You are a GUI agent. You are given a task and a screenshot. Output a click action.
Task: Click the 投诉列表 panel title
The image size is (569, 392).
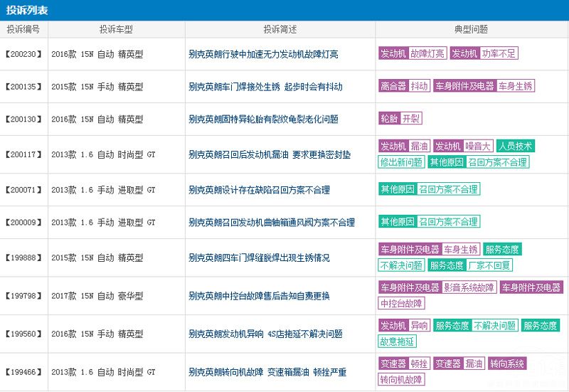click(x=27, y=10)
